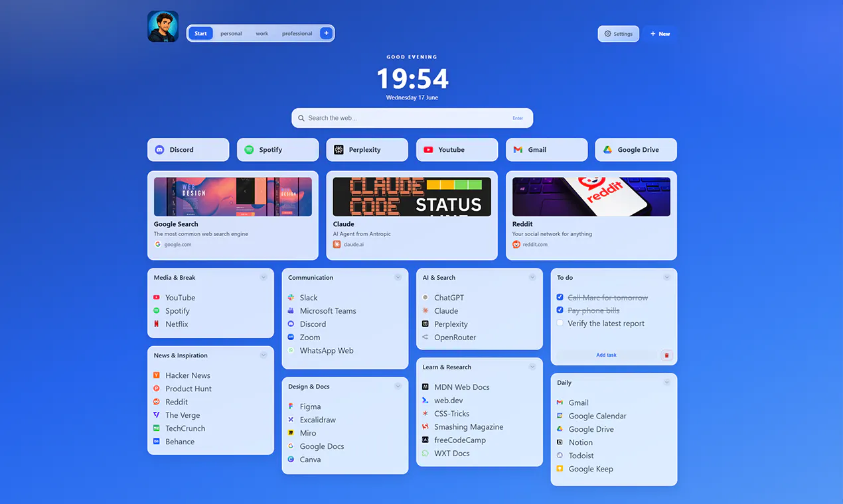Click the Discord icon in quick links
The width and height of the screenshot is (843, 504).
point(159,150)
